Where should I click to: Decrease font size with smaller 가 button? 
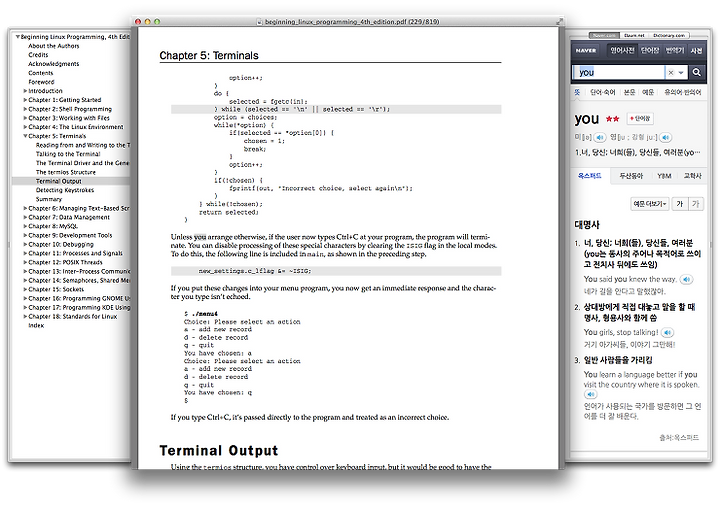(x=696, y=204)
